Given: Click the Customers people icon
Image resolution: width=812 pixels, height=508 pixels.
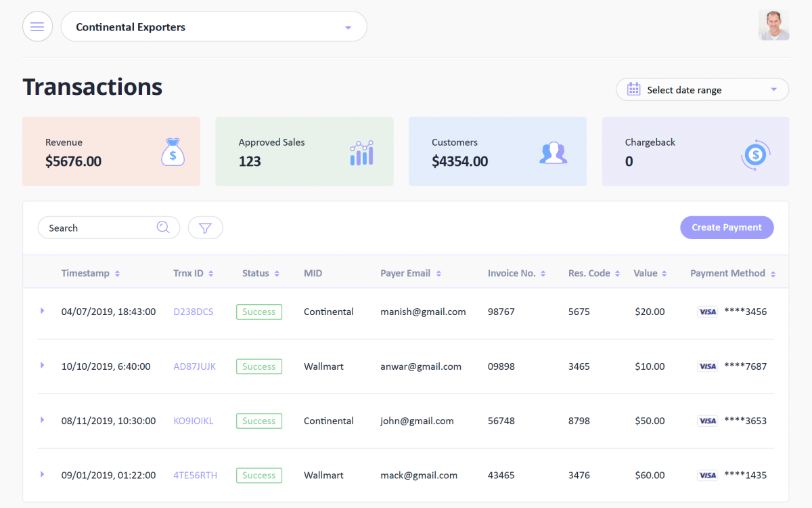Looking at the screenshot, I should (553, 152).
